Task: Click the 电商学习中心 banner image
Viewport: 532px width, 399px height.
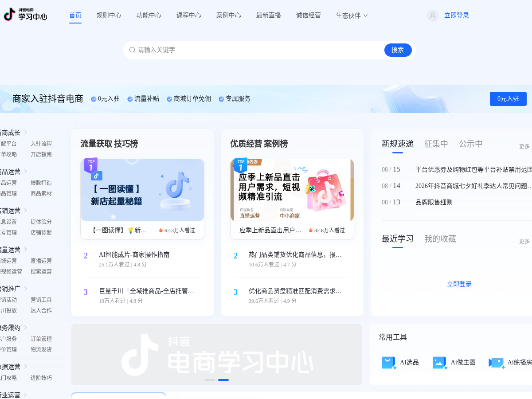Action: tap(217, 355)
